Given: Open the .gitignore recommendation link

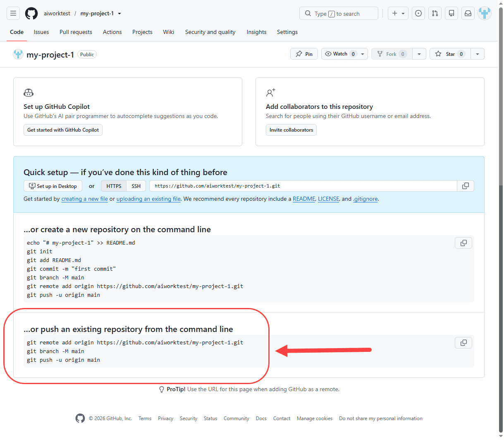Looking at the screenshot, I should (365, 199).
